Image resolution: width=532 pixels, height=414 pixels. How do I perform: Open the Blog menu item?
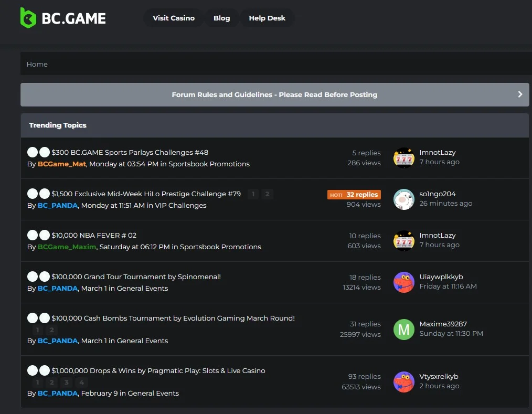coord(221,18)
